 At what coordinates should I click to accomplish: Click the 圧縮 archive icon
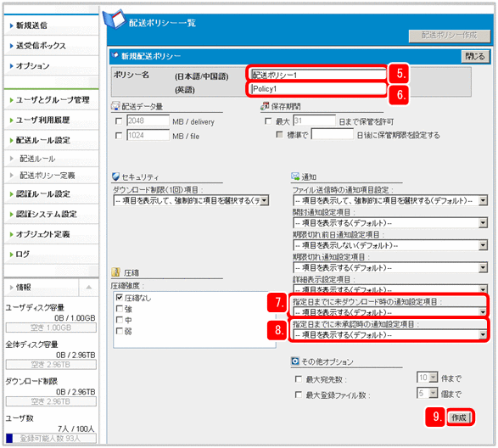point(116,272)
